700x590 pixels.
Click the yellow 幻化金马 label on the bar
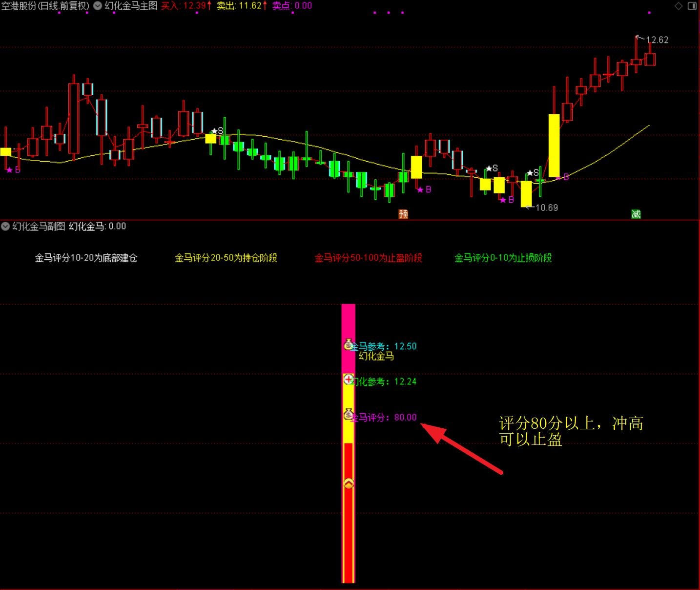(x=376, y=356)
